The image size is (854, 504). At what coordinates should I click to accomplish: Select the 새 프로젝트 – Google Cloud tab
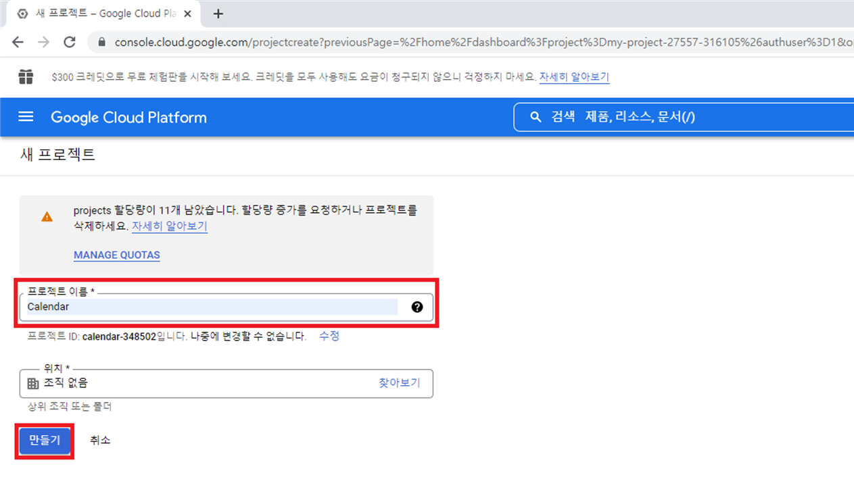[105, 14]
